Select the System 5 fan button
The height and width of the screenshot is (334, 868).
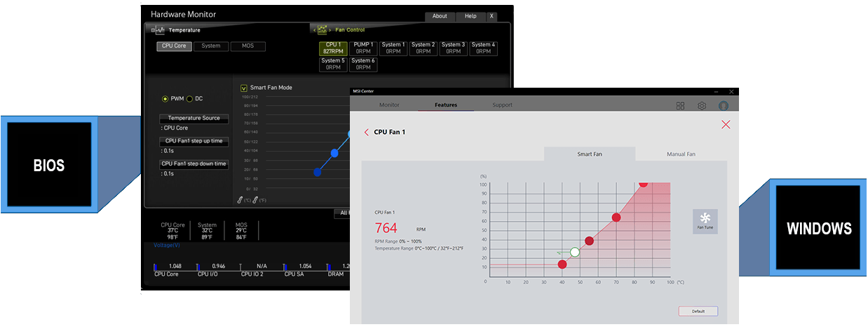coord(333,64)
